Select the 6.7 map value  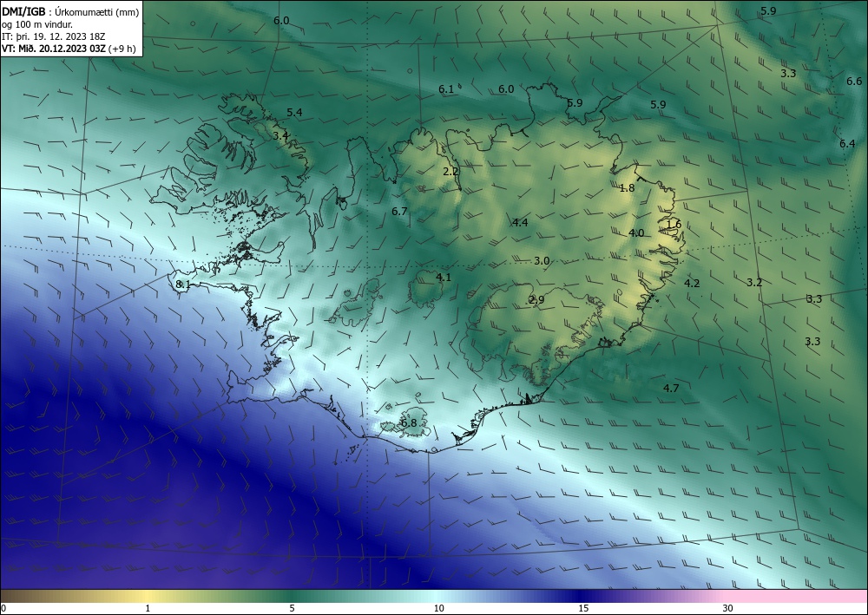[399, 212]
